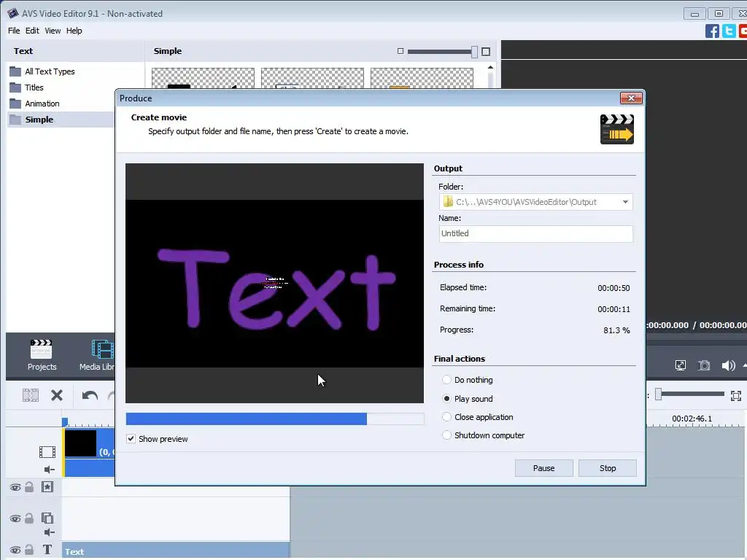Viewport: 747px width, 560px height.
Task: Lock the video overlay track
Action: click(29, 518)
